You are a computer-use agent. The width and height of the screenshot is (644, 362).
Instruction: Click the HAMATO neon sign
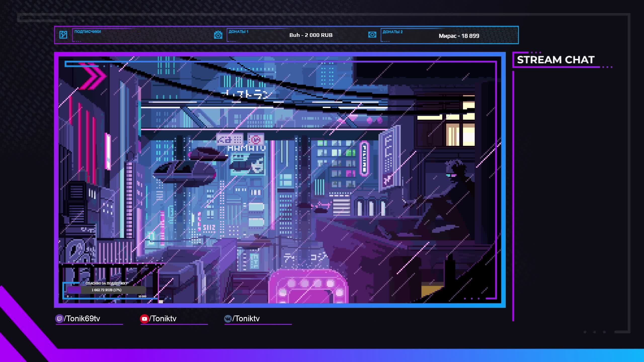pos(247,148)
